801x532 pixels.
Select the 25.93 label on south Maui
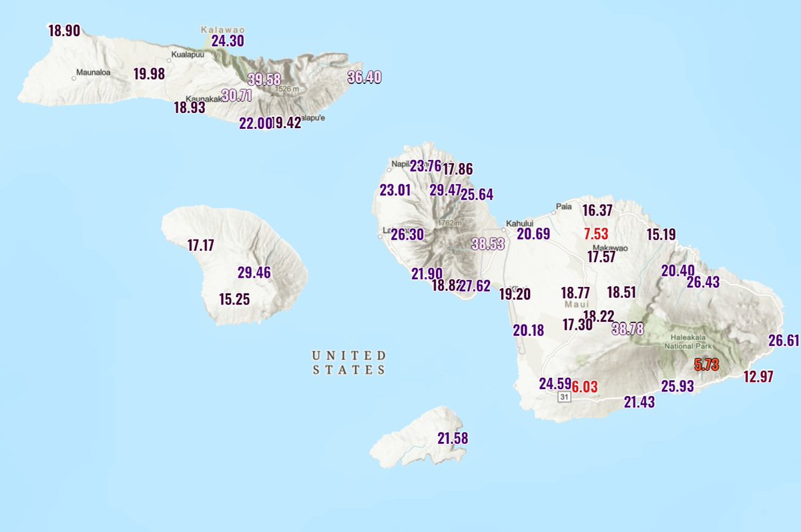pos(678,386)
